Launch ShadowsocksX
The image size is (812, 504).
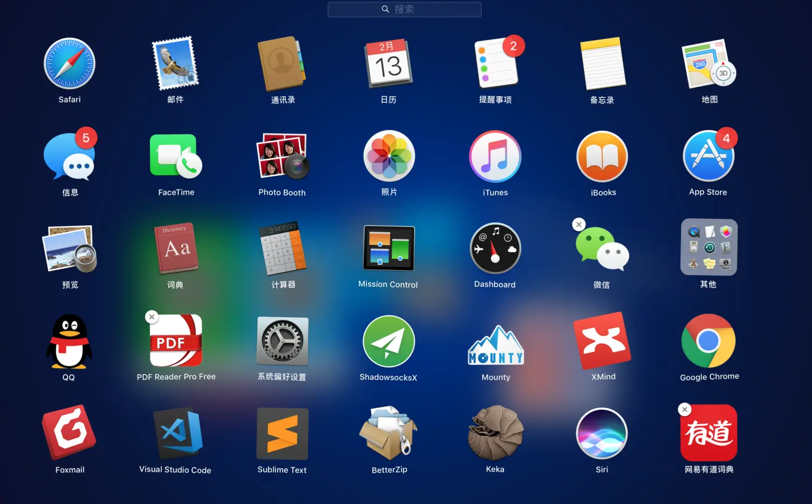point(389,342)
